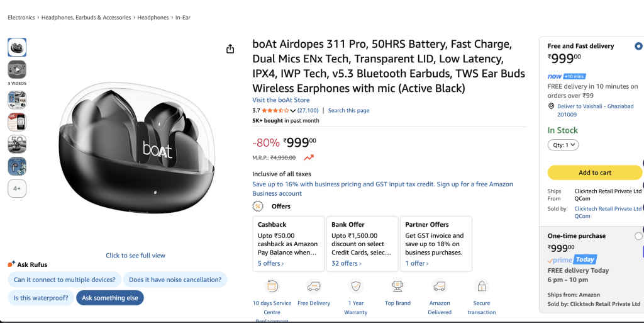Go to Headphones breadcrumb category

click(153, 18)
